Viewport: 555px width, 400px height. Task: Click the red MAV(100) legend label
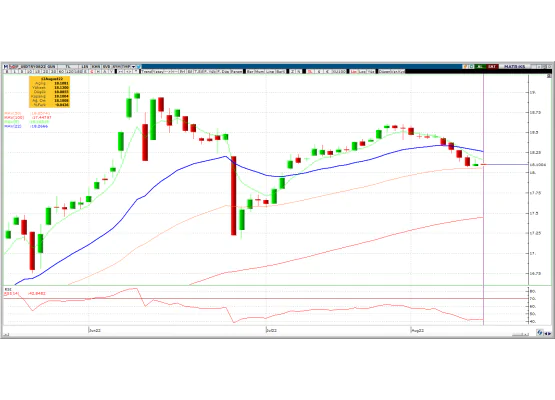click(x=14, y=117)
